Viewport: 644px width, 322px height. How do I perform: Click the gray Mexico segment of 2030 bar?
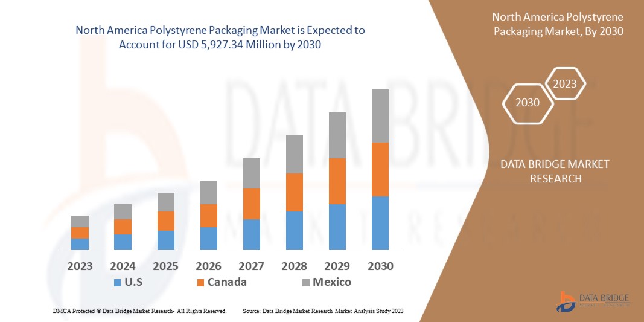pos(380,116)
